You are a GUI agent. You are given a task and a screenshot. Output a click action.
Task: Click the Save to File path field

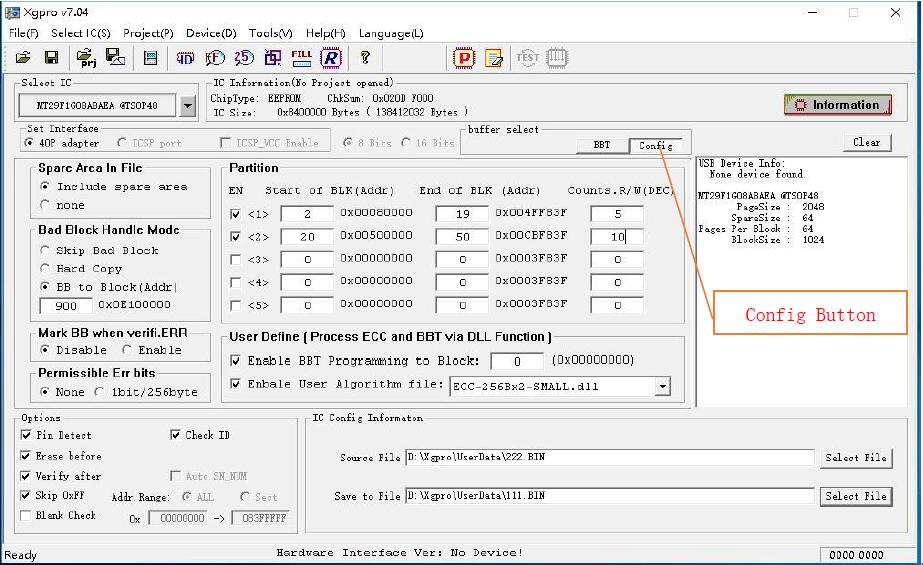click(x=610, y=496)
